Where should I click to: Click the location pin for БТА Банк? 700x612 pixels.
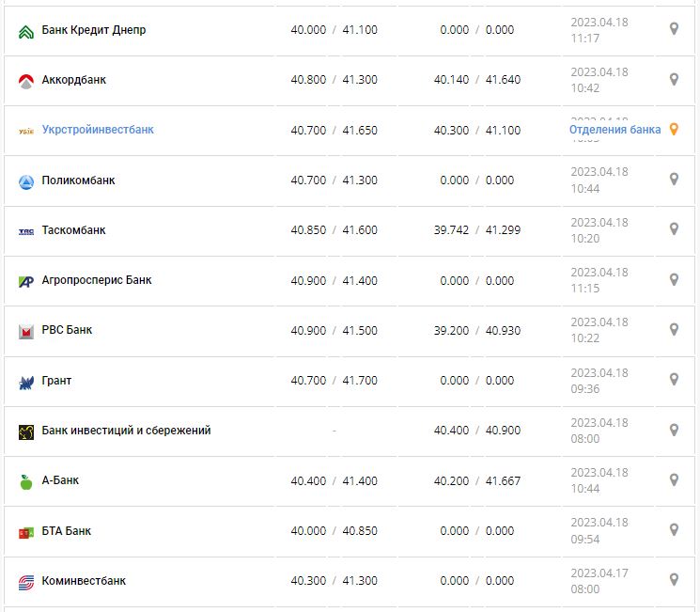673,529
